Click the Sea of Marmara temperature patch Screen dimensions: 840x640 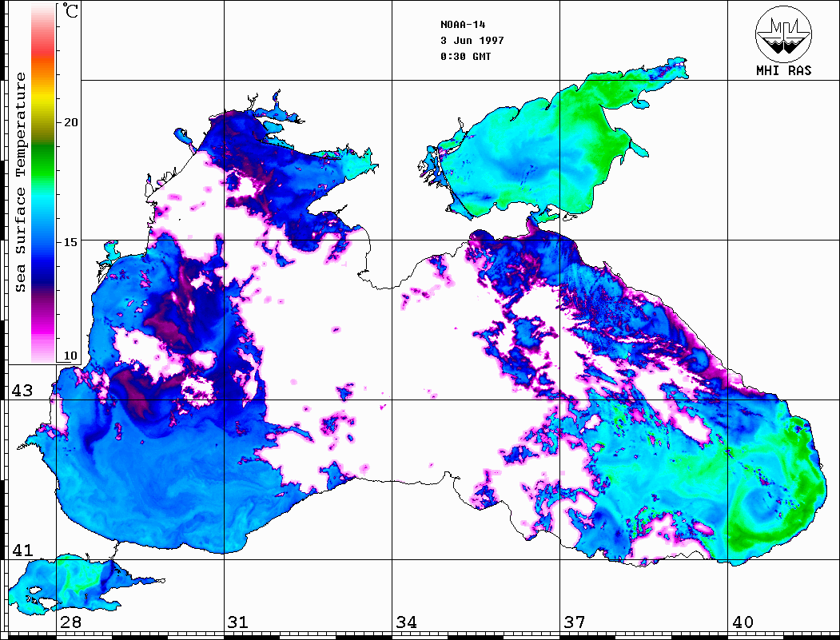click(x=75, y=584)
